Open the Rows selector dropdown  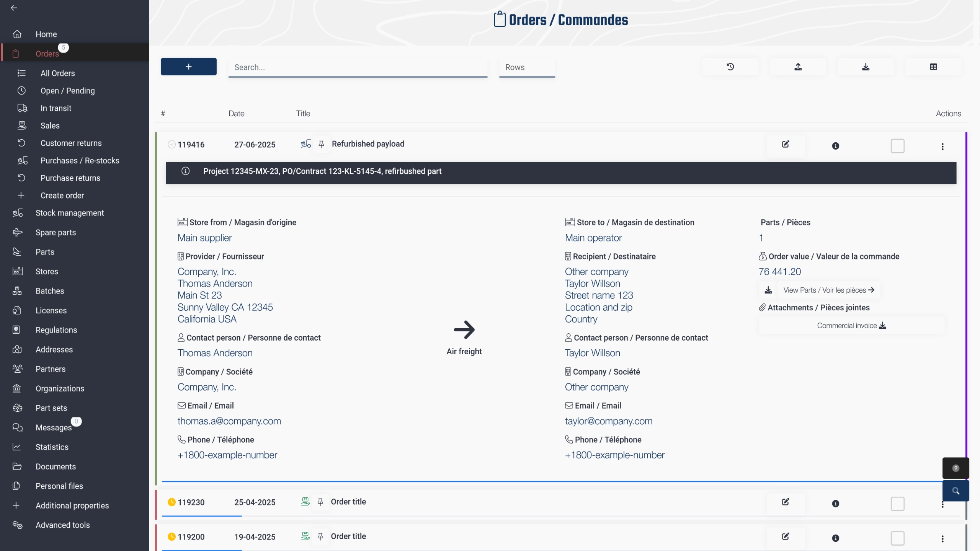coord(527,67)
